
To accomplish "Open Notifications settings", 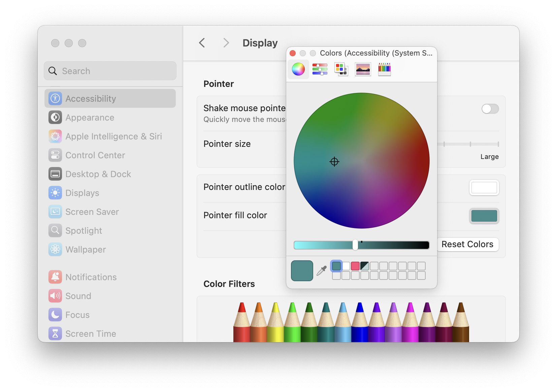I will click(x=110, y=277).
